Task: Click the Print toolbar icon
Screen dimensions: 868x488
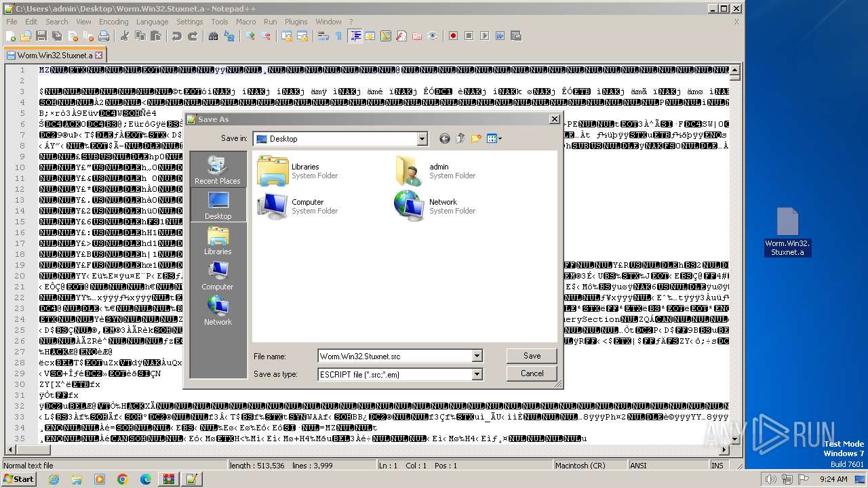Action: (104, 36)
